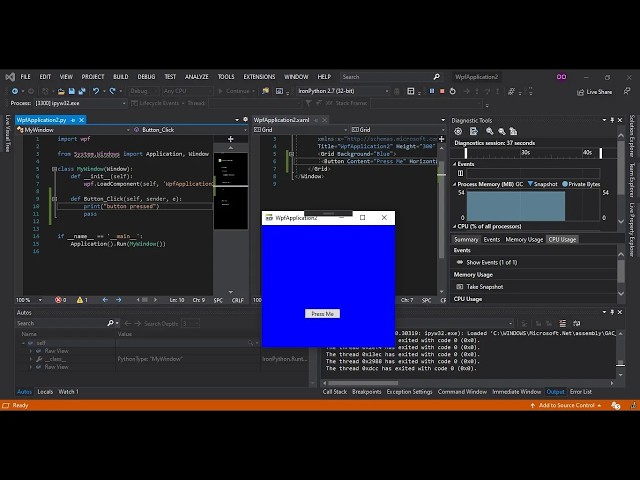Image resolution: width=640 pixels, height=480 pixels.
Task: Switch to the Memory Usage tab
Action: coord(524,240)
